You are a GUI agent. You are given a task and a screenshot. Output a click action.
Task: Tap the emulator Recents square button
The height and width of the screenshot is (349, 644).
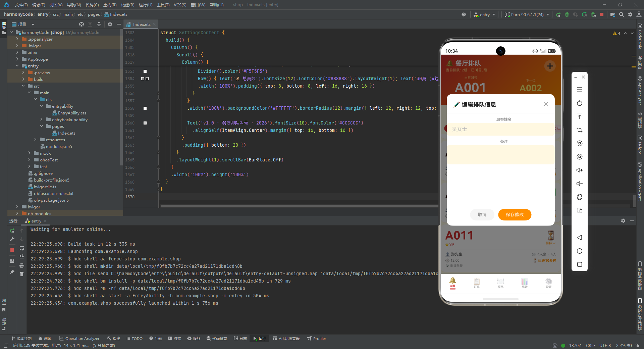[x=580, y=264]
